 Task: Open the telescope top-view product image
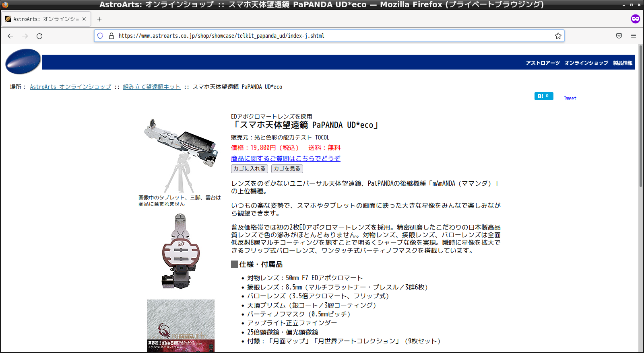click(x=181, y=251)
